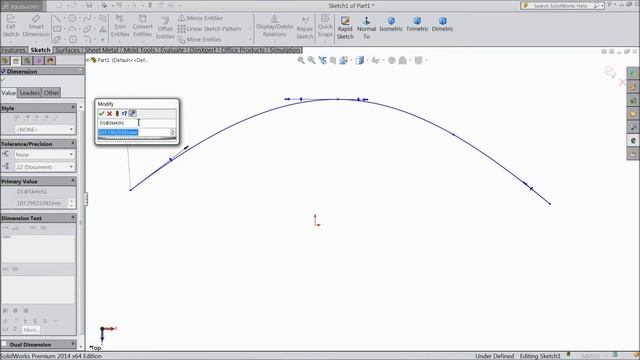This screenshot has width=640, height=360.
Task: Expand the Dual Dimension section
Action: (x=73, y=344)
